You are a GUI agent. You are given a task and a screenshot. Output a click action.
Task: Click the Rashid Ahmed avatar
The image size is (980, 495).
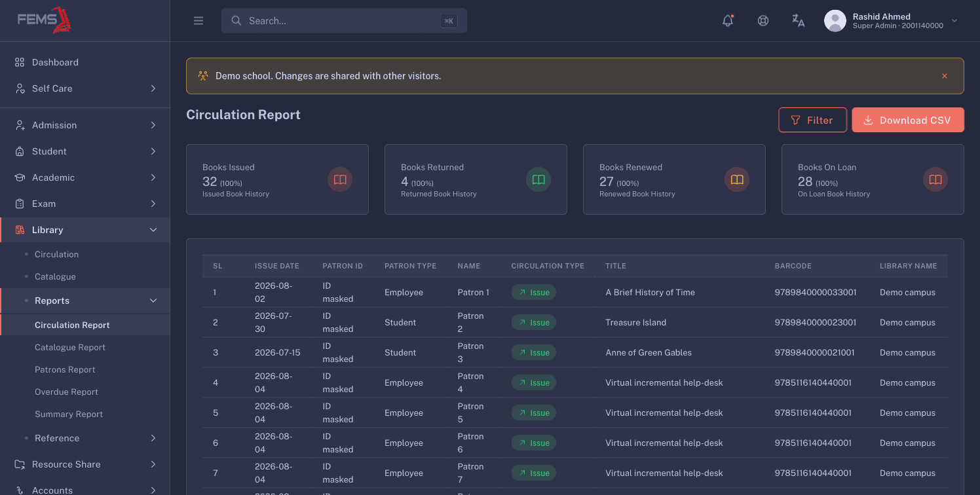[835, 21]
